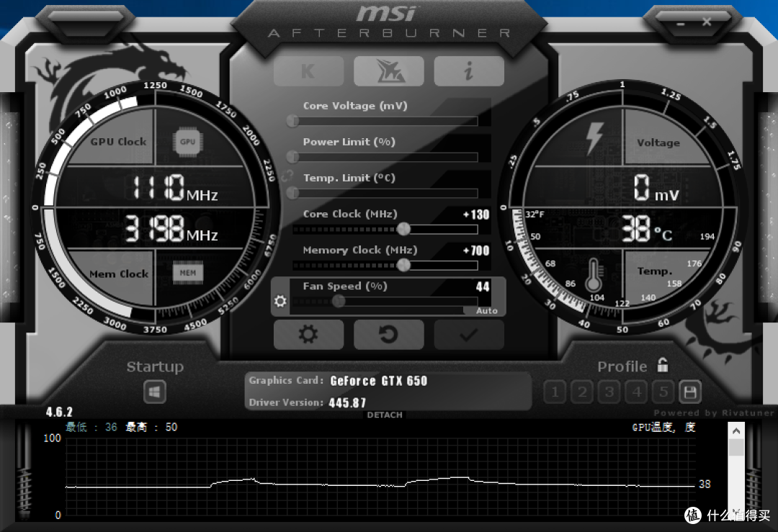This screenshot has width=778, height=532.
Task: Toggle power and temp limit link icon
Action: point(287,175)
